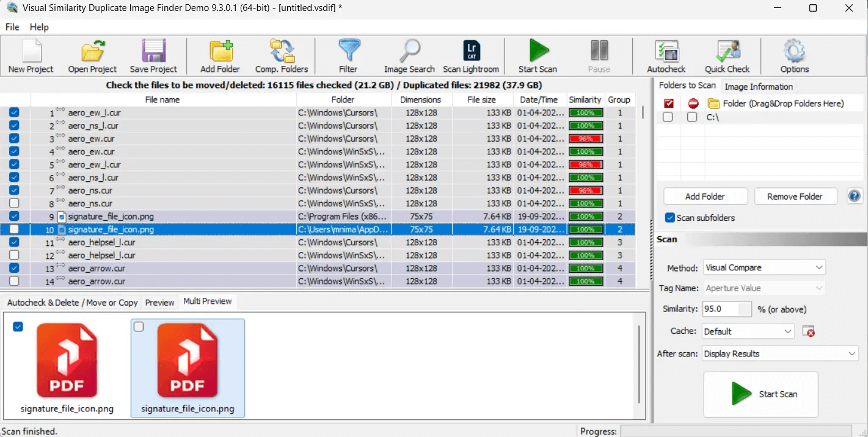The image size is (868, 437).
Task: Uncheck the Scan subfolders checkbox
Action: click(x=670, y=218)
